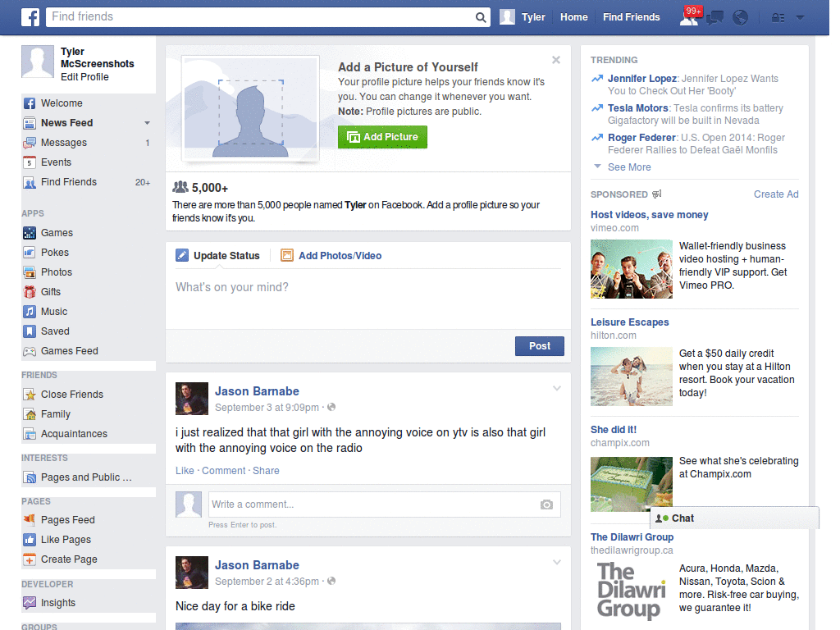Click the Facebook logo icon
840x630 pixels.
[30, 17]
